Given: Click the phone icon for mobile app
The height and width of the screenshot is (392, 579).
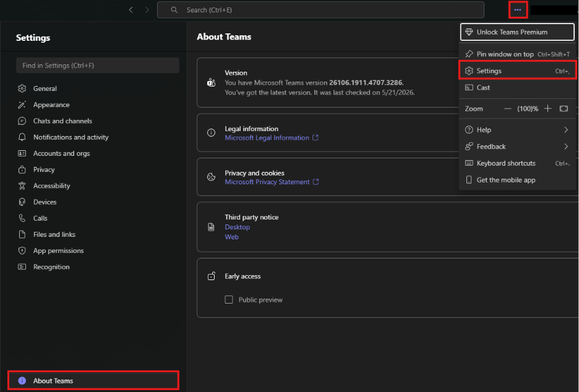Looking at the screenshot, I should [x=469, y=180].
